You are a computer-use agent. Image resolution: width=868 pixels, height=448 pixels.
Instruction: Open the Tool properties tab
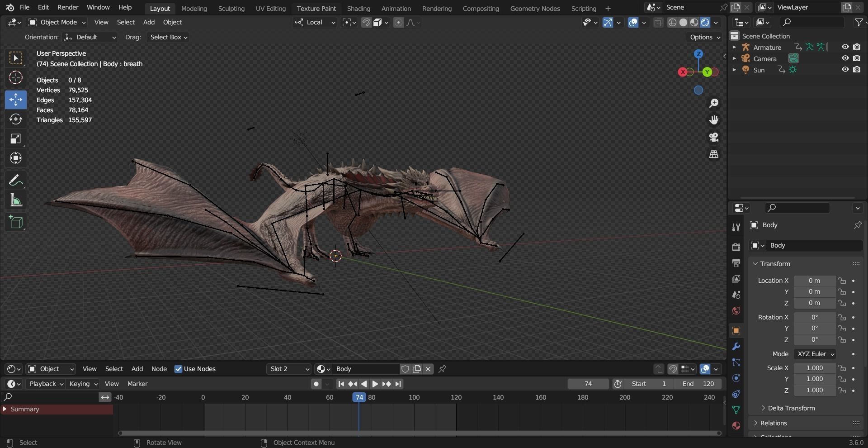[736, 227]
